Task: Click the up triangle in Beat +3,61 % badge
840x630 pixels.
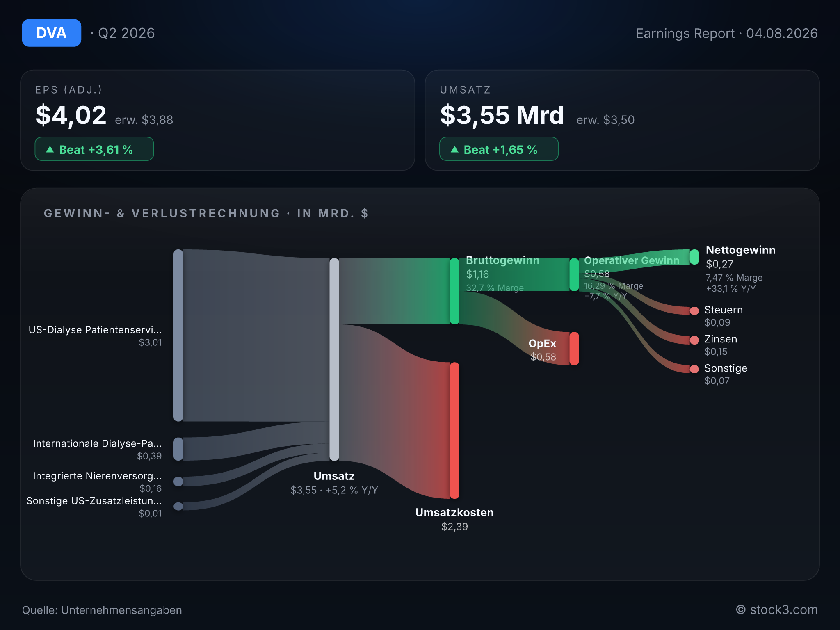Action: pos(50,149)
